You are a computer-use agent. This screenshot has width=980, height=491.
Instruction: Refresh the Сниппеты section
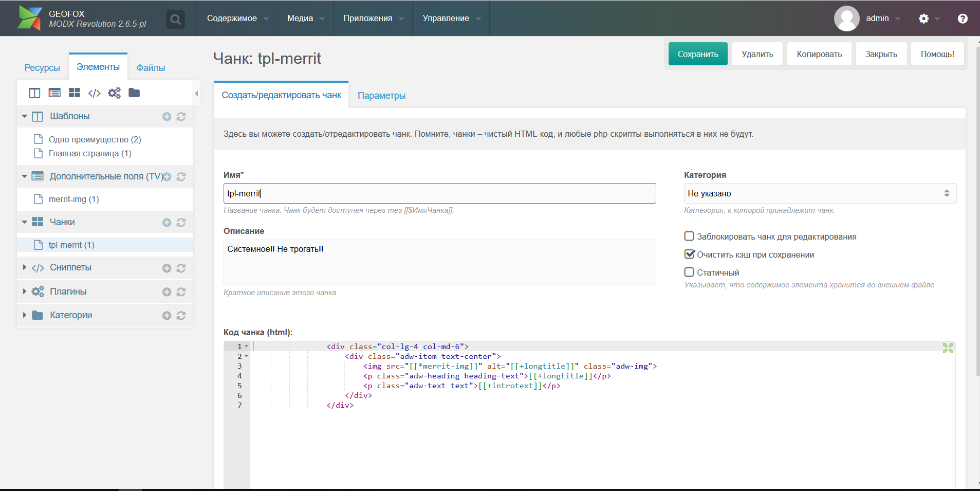pyautogui.click(x=181, y=268)
